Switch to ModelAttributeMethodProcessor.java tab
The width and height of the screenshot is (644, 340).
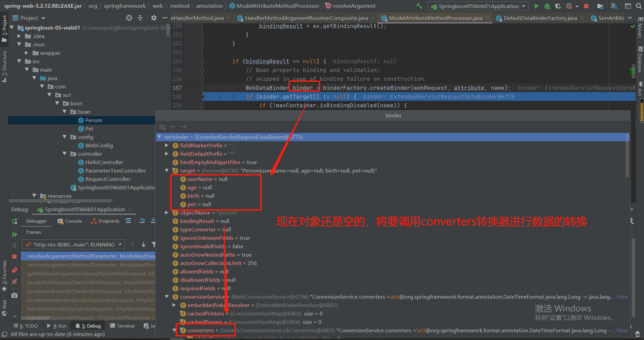tap(436, 18)
